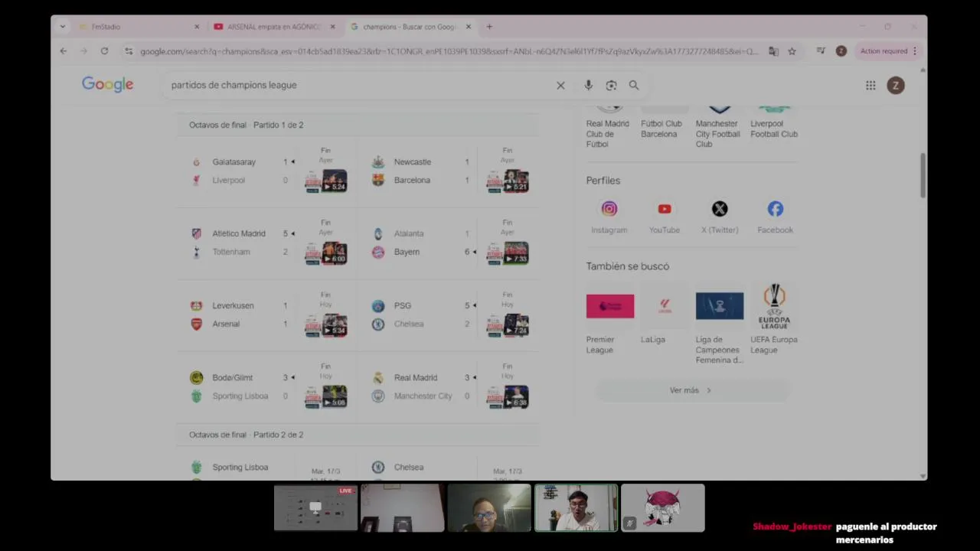
Task: Click Galatasaray team name
Action: point(234,162)
